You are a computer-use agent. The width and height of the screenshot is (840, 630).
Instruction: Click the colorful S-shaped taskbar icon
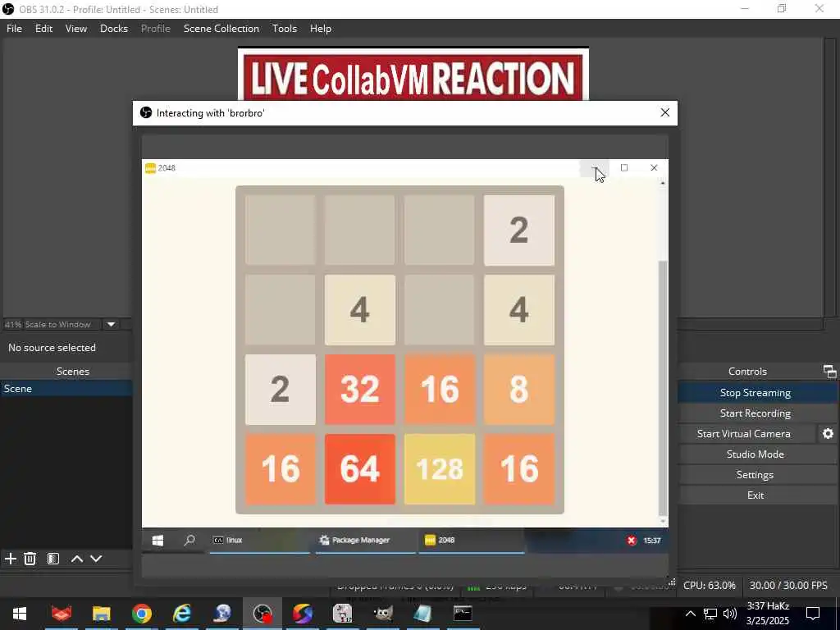click(x=302, y=614)
